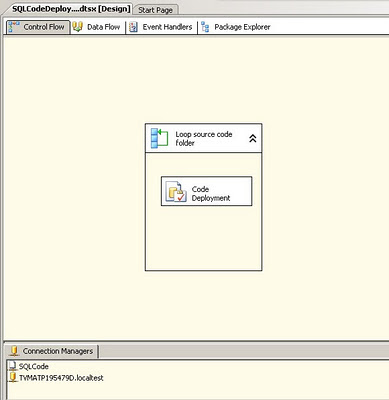
Task: Switch to the Control Flow tab
Action: (38, 27)
